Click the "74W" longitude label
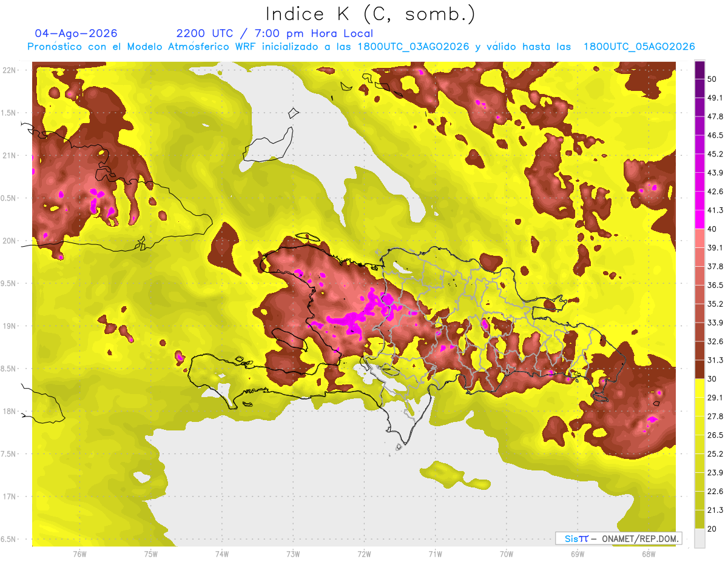The width and height of the screenshot is (728, 562). pyautogui.click(x=222, y=554)
